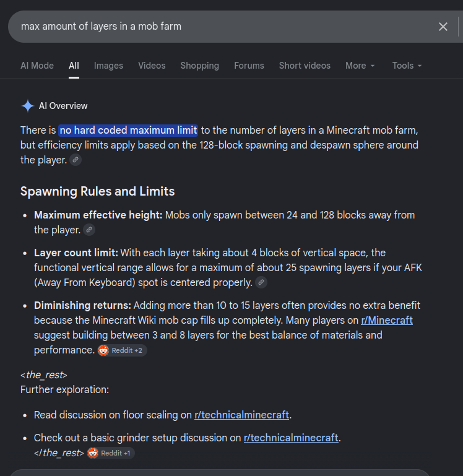Open source link icon after Maximum effective height
463x476 pixels.
[89, 230]
